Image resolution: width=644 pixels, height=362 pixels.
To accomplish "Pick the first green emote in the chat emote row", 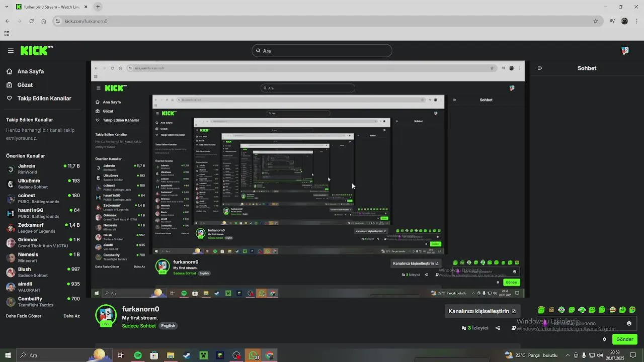I will 541,310.
